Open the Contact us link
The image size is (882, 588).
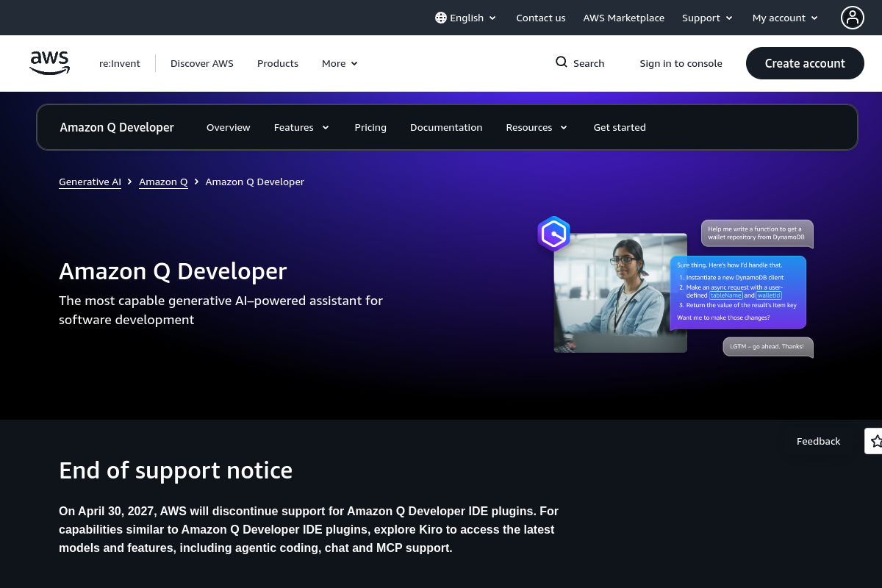point(541,18)
